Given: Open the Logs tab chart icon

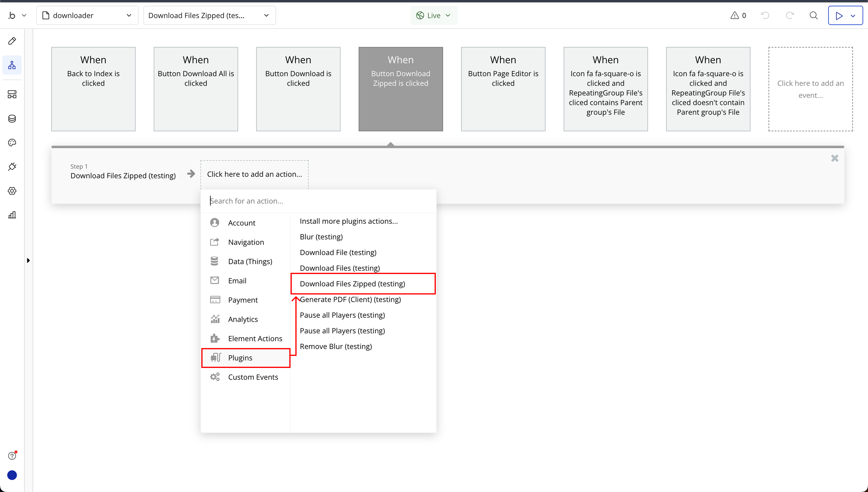Looking at the screenshot, I should (12, 215).
